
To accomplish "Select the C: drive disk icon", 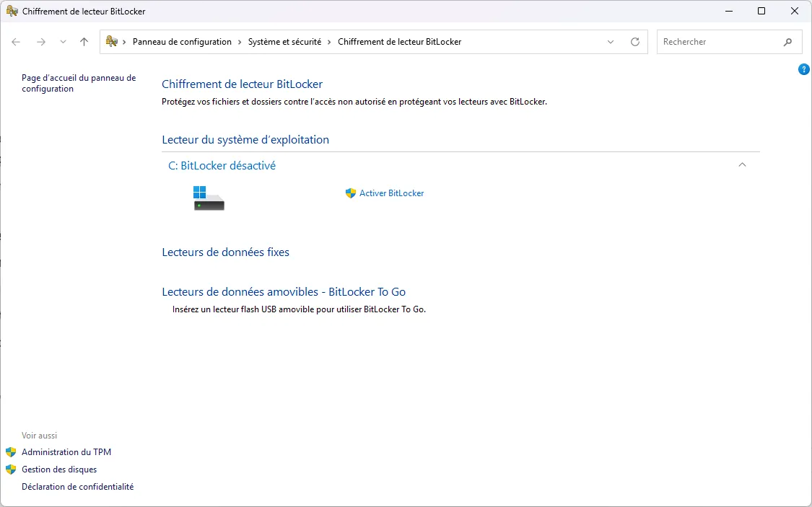I will 208,198.
